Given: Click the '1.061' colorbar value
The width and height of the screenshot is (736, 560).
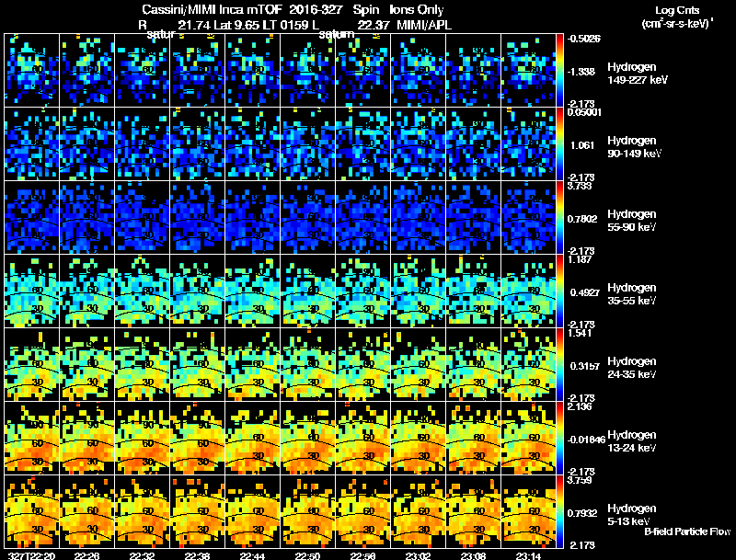Looking at the screenshot, I should pos(582,145).
